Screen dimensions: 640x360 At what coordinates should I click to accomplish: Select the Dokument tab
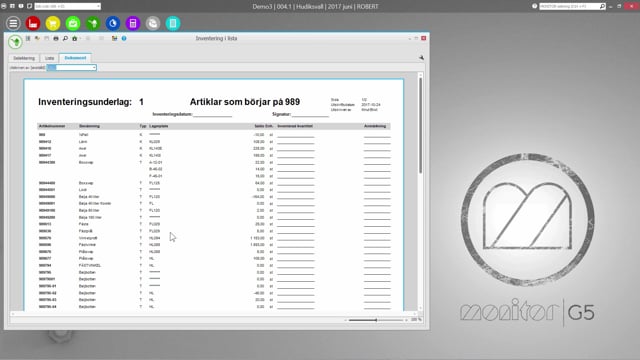(x=76, y=58)
